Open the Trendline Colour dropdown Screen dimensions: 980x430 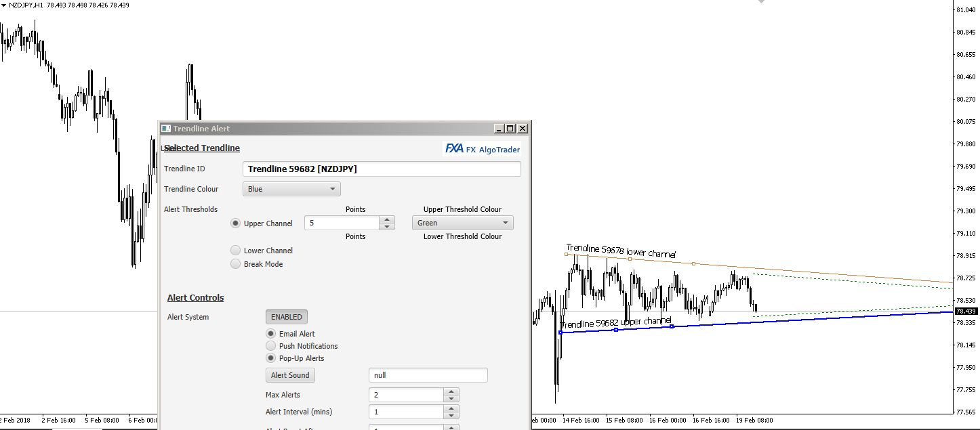[x=291, y=189]
